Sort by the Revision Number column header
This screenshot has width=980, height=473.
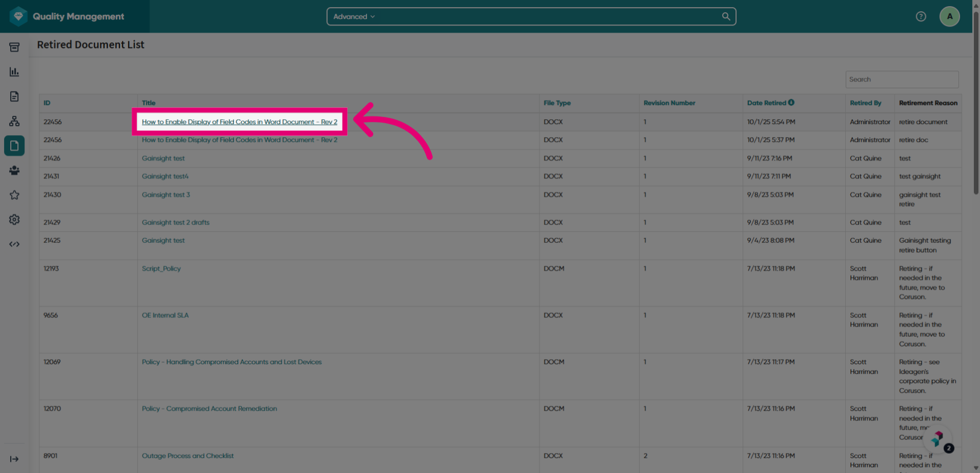(x=669, y=103)
